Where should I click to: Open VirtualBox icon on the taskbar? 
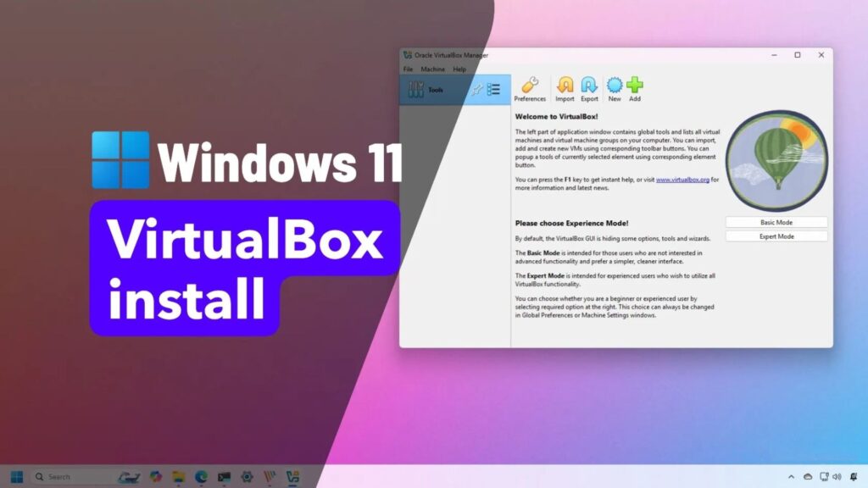click(292, 477)
